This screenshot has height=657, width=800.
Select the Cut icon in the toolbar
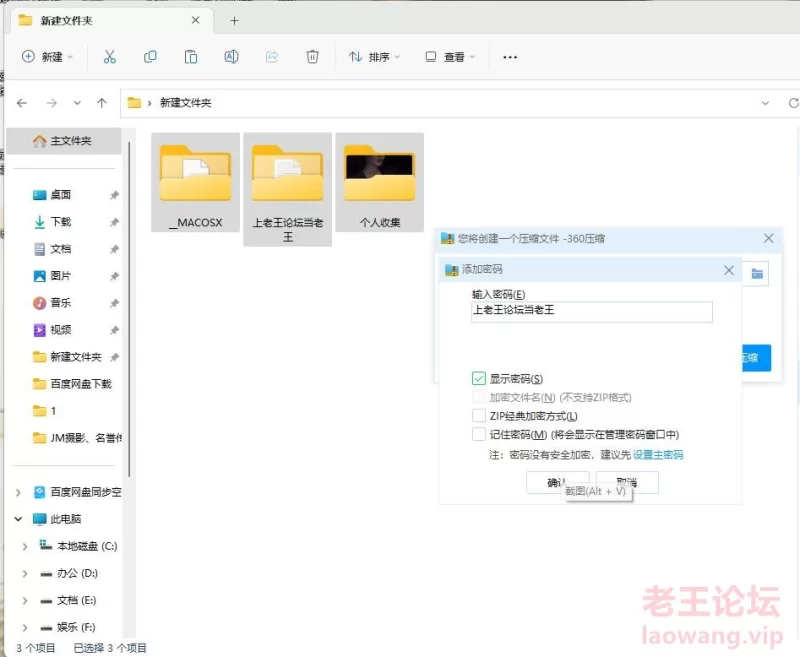point(111,57)
